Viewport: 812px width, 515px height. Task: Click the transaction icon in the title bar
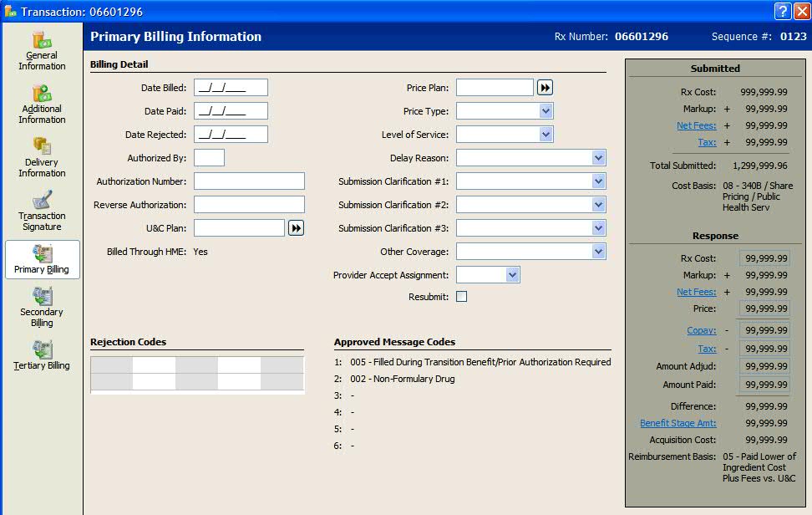(10, 11)
